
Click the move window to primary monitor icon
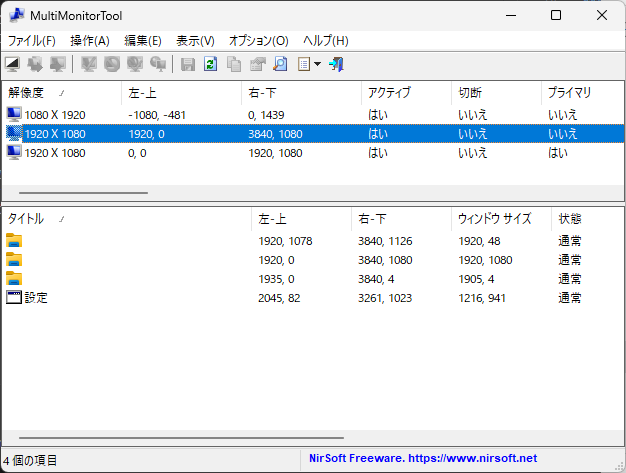58,64
